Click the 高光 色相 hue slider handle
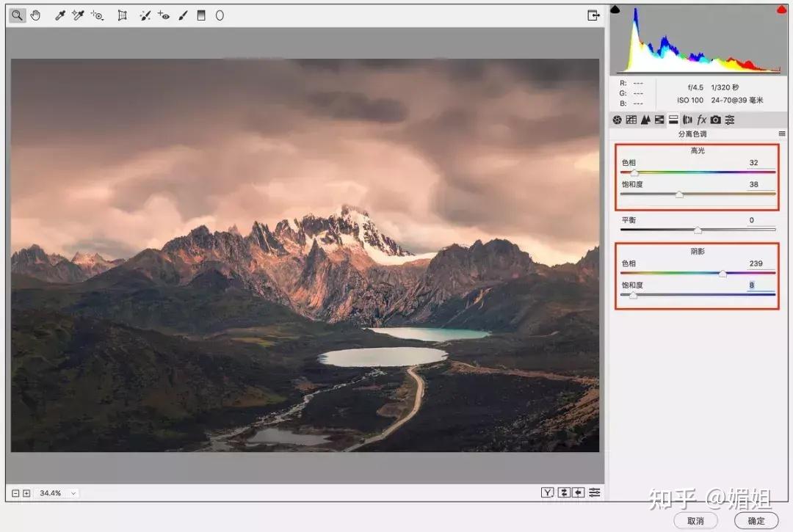Image resolution: width=793 pixels, height=532 pixels. pyautogui.click(x=634, y=172)
